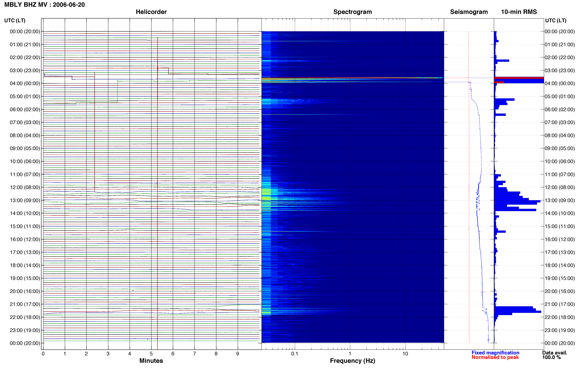
Task: Click the right 05:00 (01:00) time label
Action: 560,96
